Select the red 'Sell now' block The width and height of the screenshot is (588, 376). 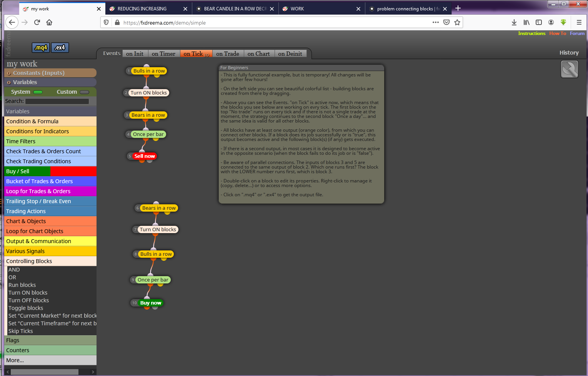[x=145, y=156]
